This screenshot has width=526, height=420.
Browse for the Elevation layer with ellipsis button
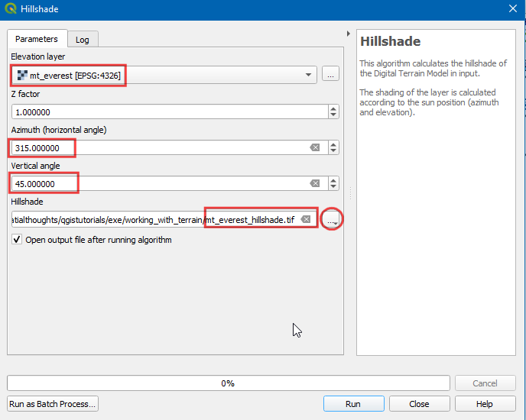click(330, 74)
